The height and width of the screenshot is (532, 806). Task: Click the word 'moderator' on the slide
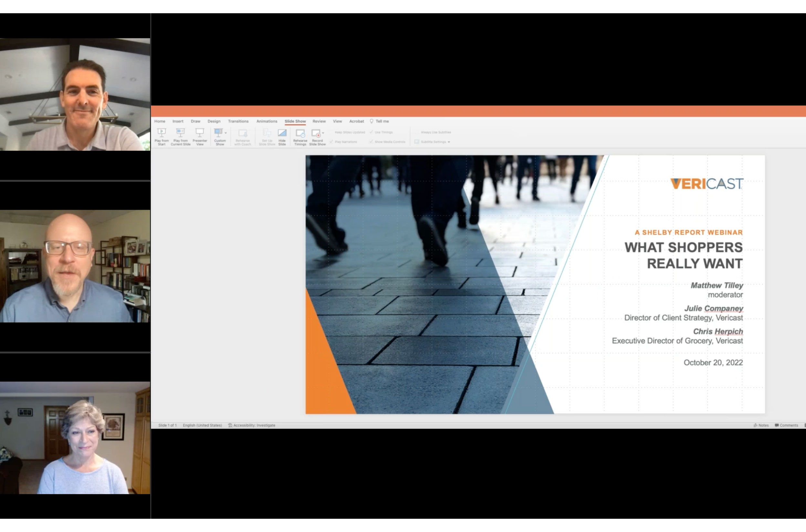[x=725, y=295]
